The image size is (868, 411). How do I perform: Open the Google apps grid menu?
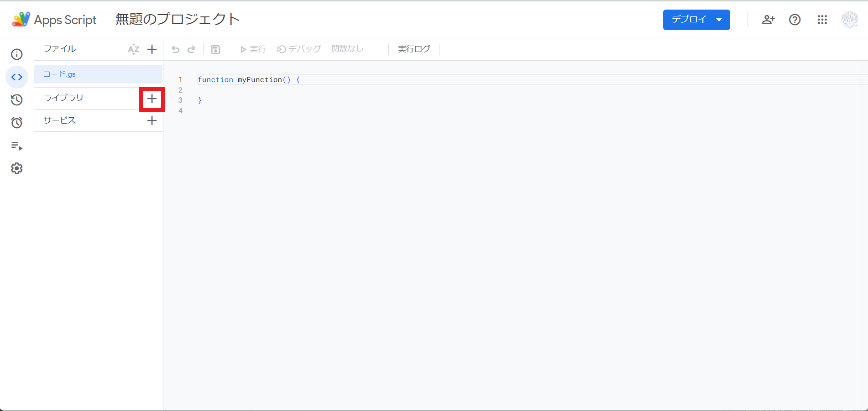(822, 20)
